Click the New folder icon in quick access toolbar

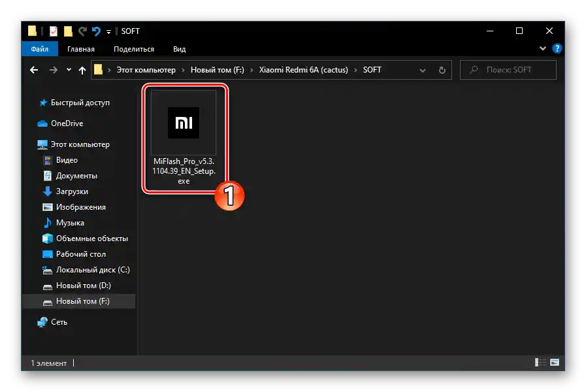click(x=67, y=31)
